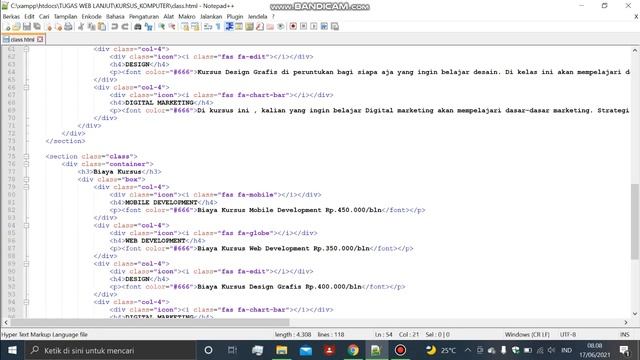
Task: Collapse the col-4 fold at line 94
Action: [27, 302]
